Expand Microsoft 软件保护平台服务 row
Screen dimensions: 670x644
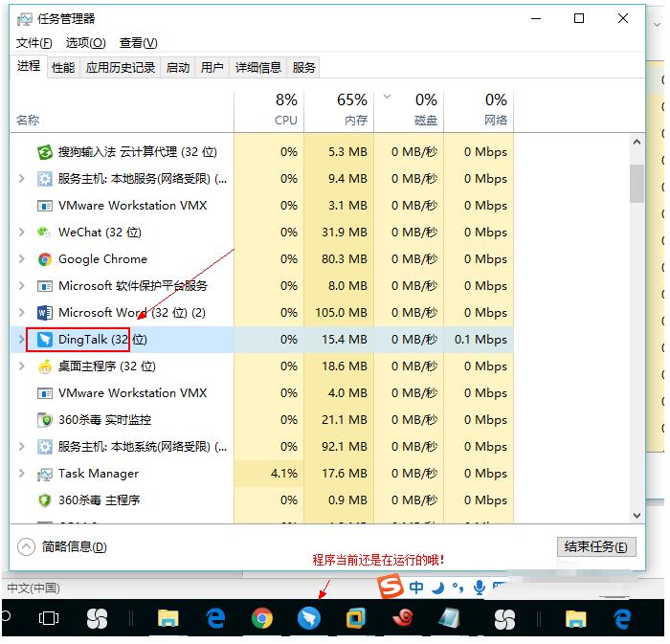(x=21, y=286)
